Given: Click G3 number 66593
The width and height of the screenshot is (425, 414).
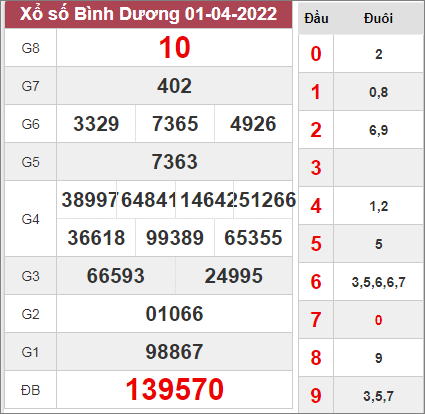Looking at the screenshot, I should (x=116, y=276).
